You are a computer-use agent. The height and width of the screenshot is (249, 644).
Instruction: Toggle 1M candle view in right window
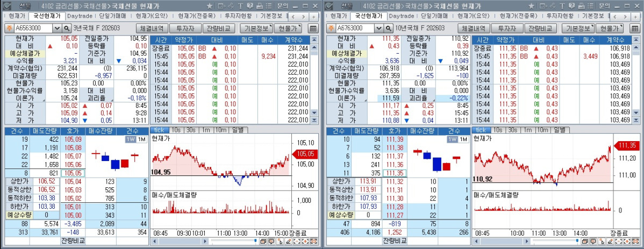[x=463, y=140]
